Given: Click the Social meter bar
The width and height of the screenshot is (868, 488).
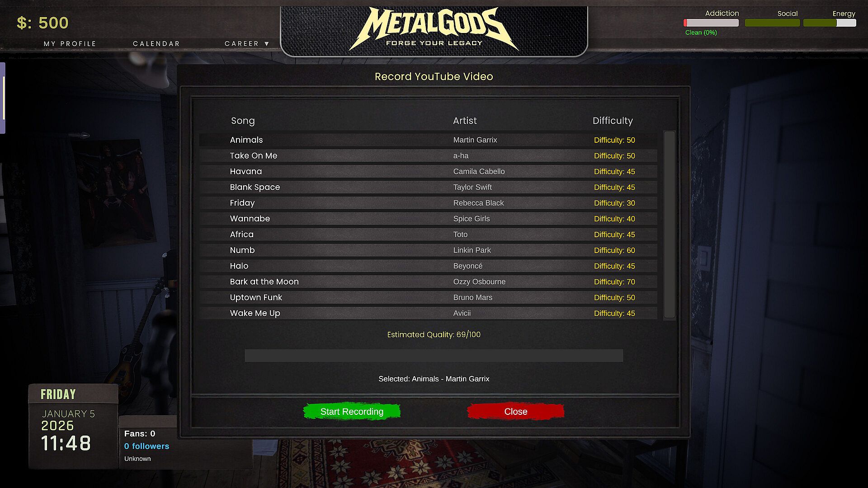Looking at the screenshot, I should click(772, 23).
